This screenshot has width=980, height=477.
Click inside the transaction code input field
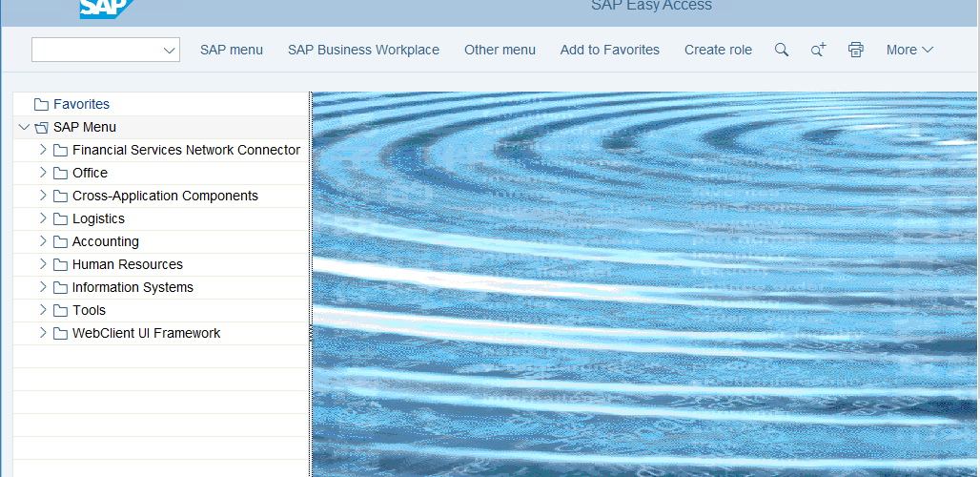point(95,50)
